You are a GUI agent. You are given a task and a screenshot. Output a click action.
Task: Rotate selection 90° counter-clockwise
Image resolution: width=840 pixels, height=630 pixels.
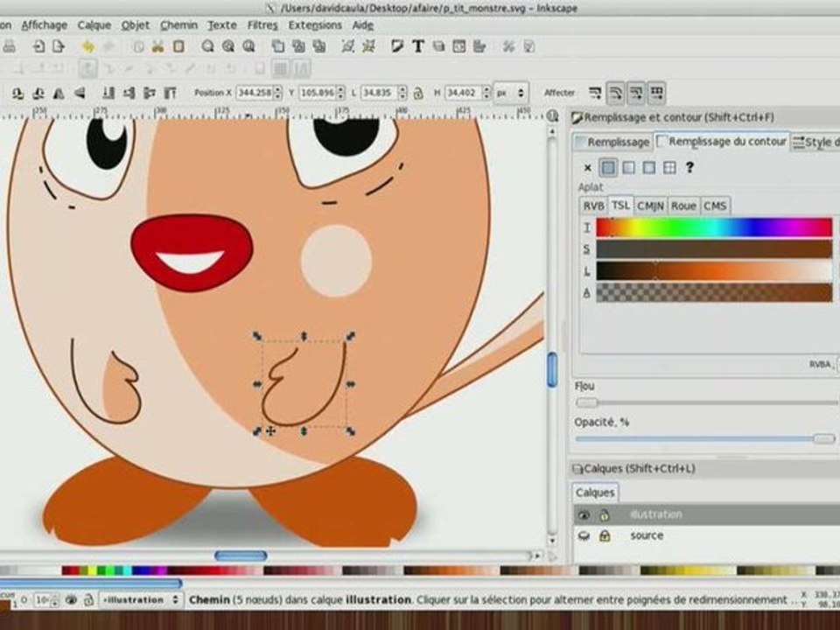[x=17, y=94]
